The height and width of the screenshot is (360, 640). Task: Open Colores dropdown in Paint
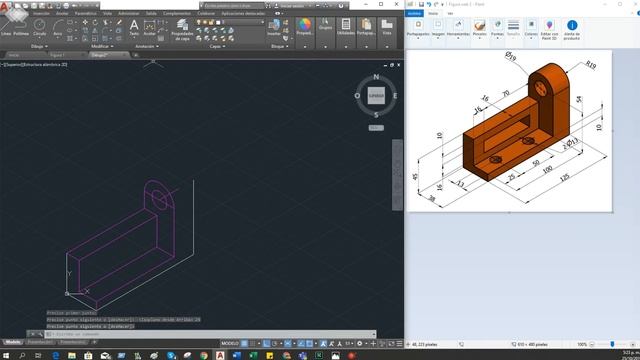[531, 30]
